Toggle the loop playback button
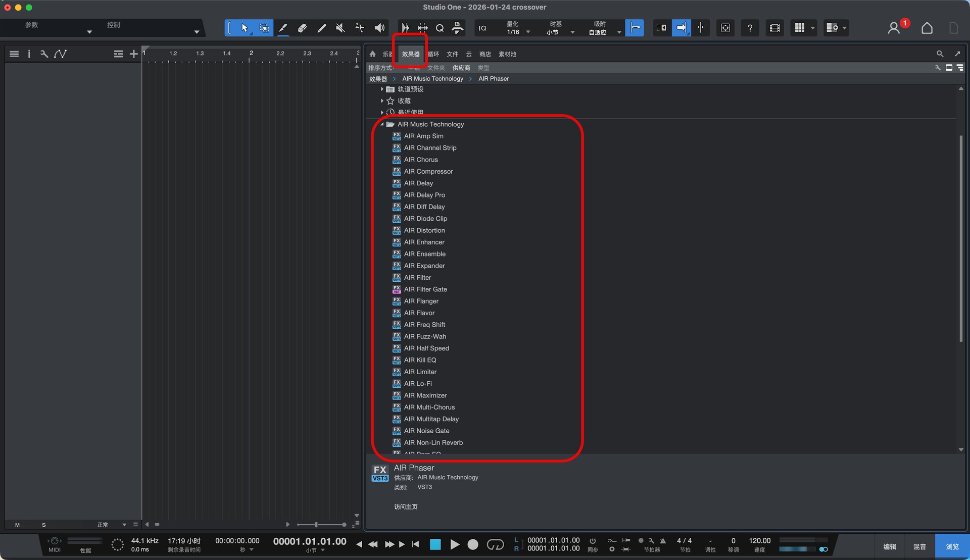This screenshot has height=560, width=970. click(x=495, y=544)
